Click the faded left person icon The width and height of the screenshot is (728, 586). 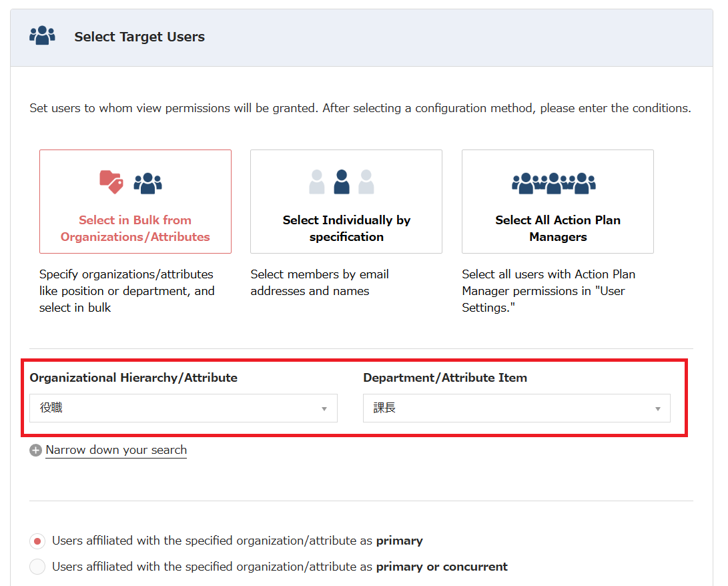coord(317,182)
